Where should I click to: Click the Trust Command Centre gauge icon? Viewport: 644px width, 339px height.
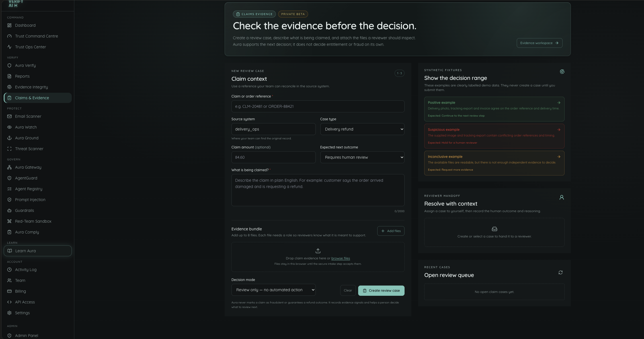(9, 36)
